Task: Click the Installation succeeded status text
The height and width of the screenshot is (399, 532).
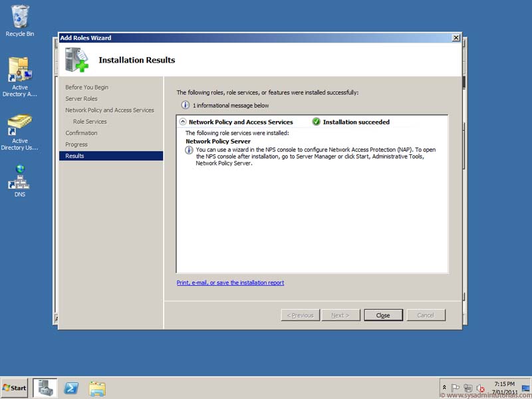Action: coord(356,122)
